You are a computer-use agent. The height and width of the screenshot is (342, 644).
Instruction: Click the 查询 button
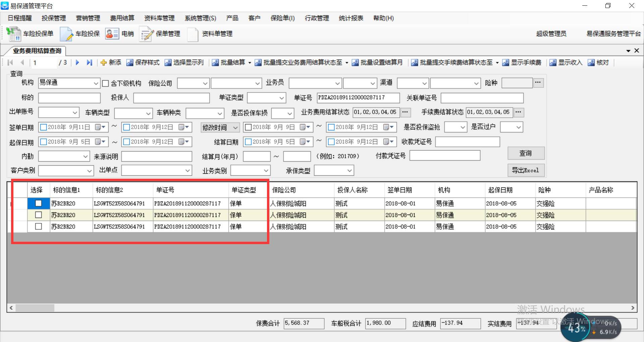pyautogui.click(x=526, y=153)
